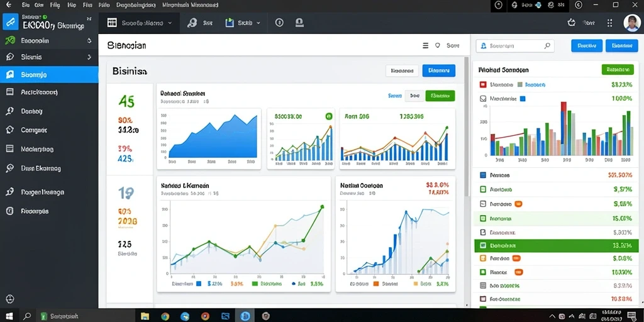This screenshot has height=322, width=644.
Task: Open the longest-named last menu bar item
Action: pos(190,5)
